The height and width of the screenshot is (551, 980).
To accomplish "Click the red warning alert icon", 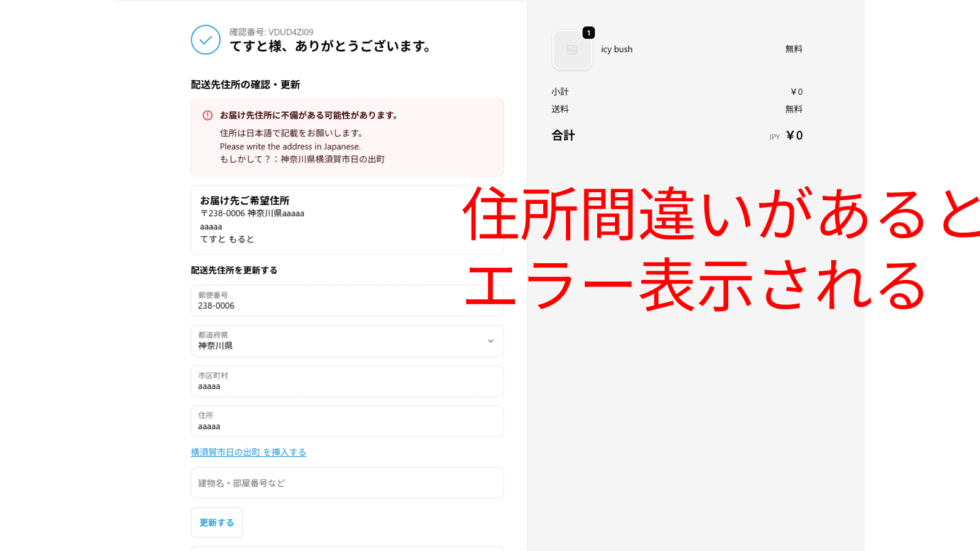I will 209,114.
